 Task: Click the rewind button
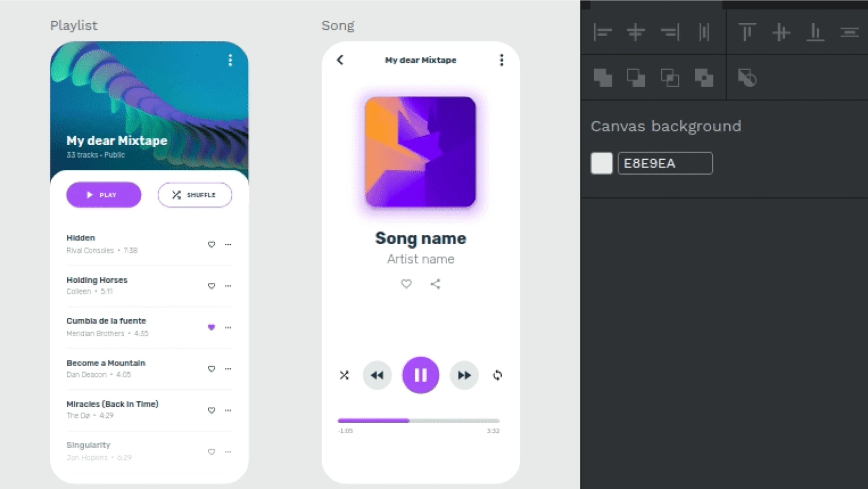point(377,375)
